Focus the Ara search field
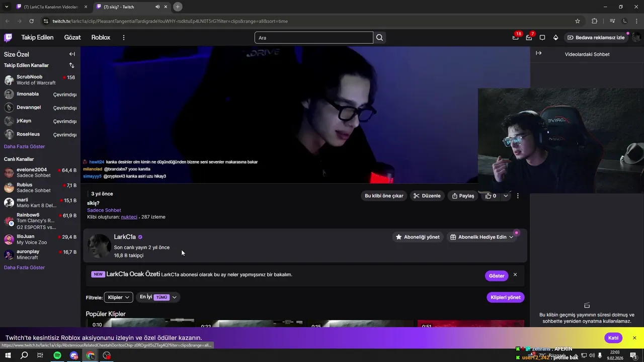The width and height of the screenshot is (644, 362). click(x=314, y=38)
